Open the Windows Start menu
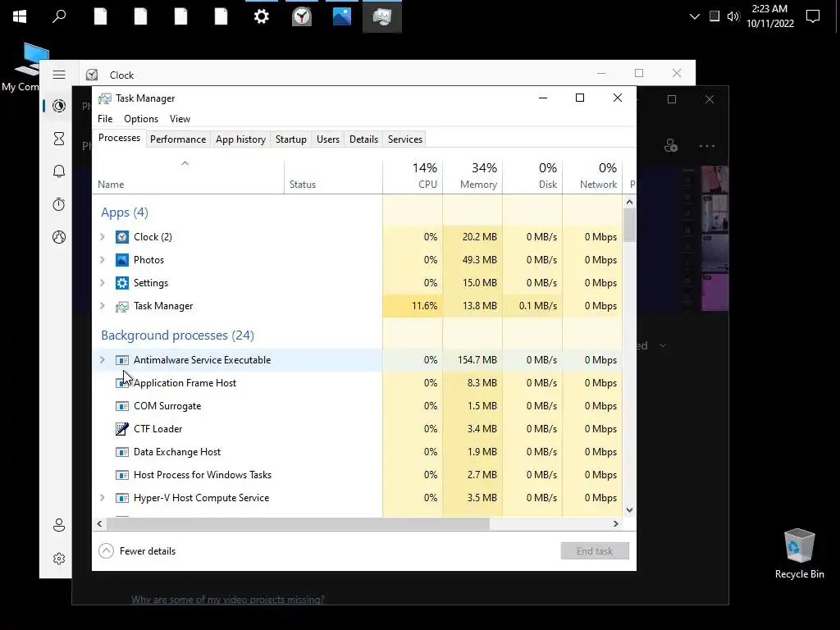The width and height of the screenshot is (840, 630). (x=20, y=16)
